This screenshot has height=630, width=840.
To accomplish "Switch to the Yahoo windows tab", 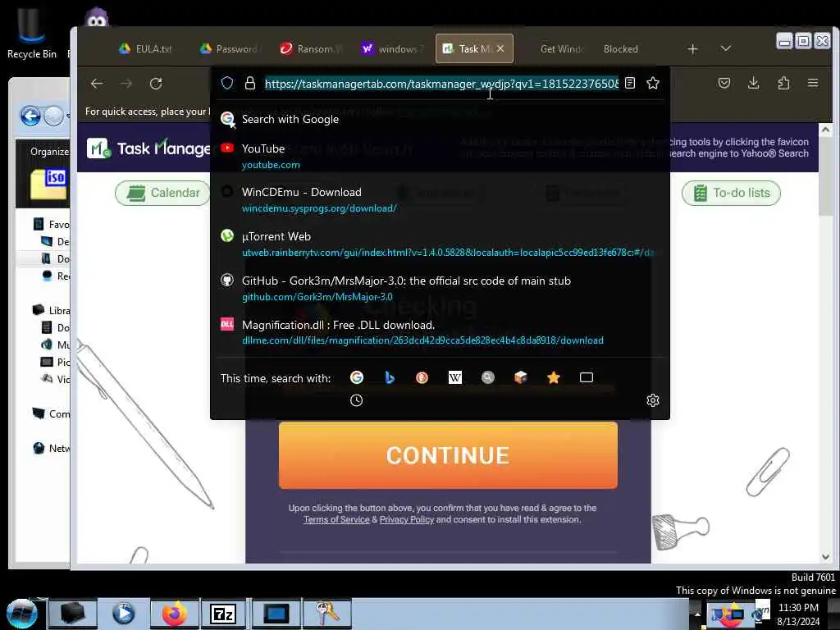I will pyautogui.click(x=392, y=48).
